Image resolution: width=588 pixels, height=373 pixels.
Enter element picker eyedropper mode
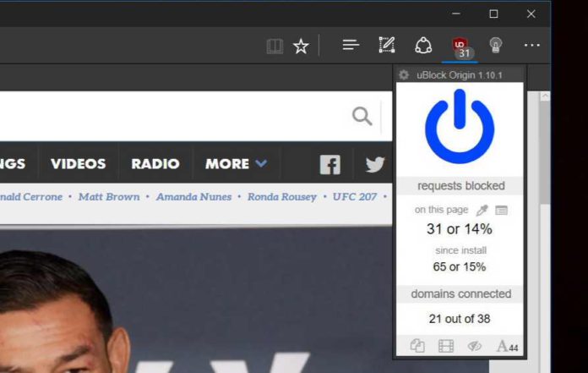point(482,210)
